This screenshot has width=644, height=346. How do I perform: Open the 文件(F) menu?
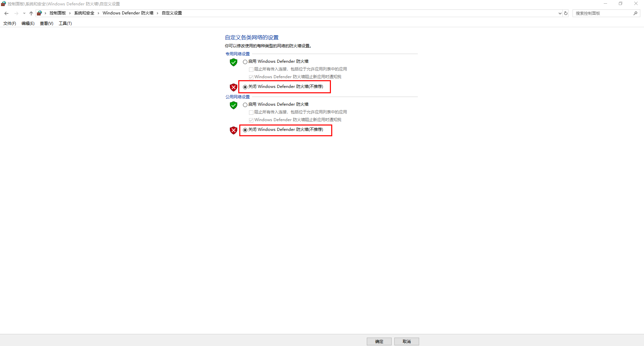pyautogui.click(x=10, y=23)
